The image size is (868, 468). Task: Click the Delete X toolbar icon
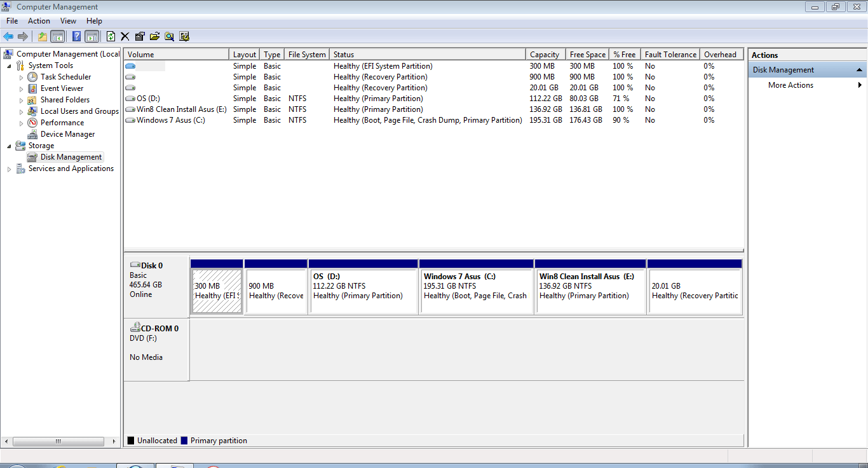tap(125, 36)
